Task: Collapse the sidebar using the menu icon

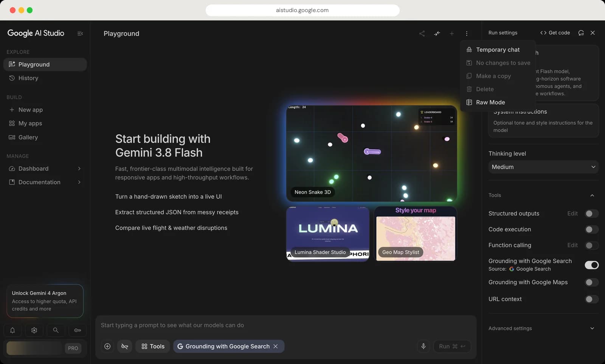Action: coord(80,34)
